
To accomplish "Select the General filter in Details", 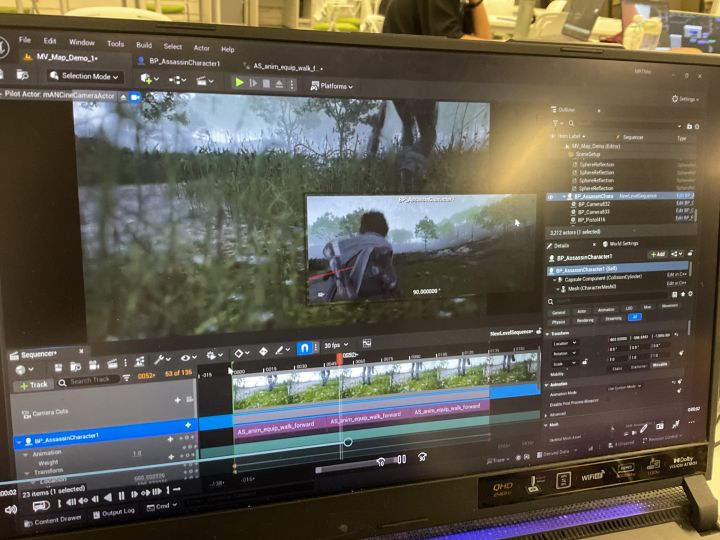I will pyautogui.click(x=558, y=312).
